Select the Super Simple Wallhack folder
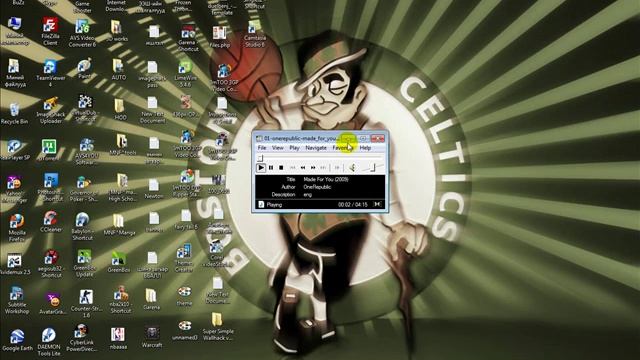 click(x=218, y=327)
